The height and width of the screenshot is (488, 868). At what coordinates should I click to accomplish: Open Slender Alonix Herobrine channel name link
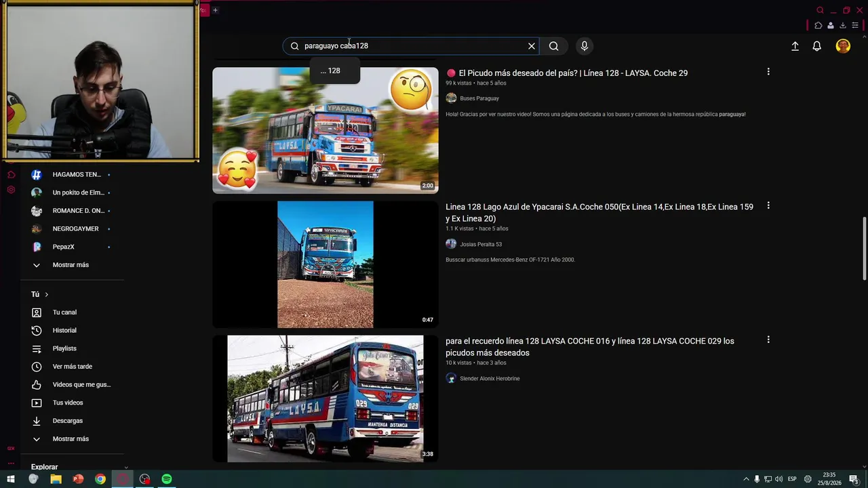pyautogui.click(x=490, y=378)
